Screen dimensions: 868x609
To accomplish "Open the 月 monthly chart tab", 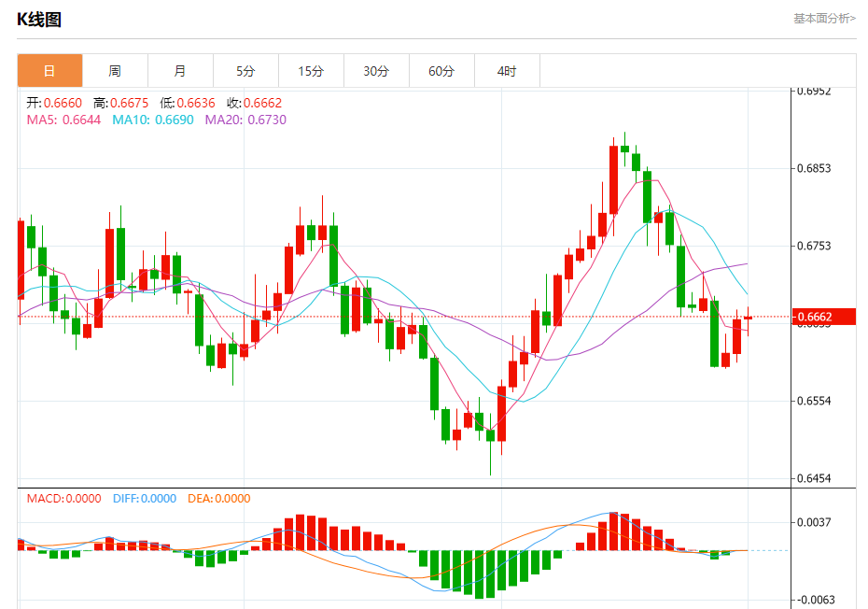I will tap(180, 71).
